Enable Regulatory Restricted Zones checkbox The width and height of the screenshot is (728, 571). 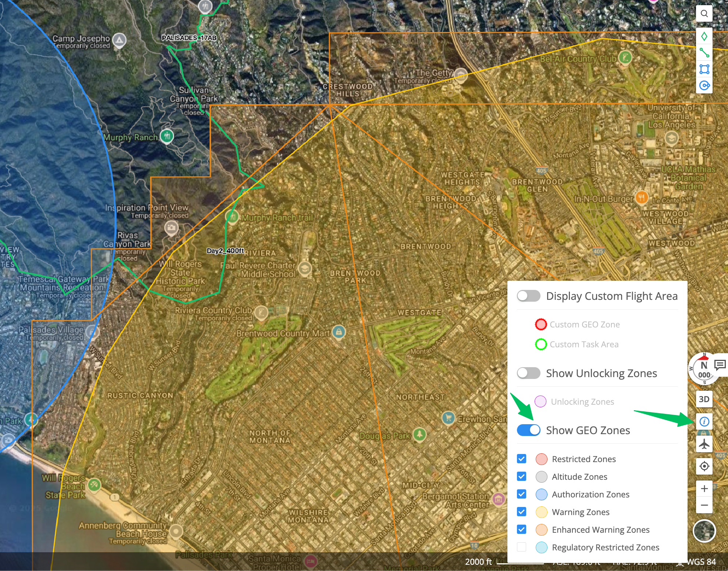(x=521, y=547)
